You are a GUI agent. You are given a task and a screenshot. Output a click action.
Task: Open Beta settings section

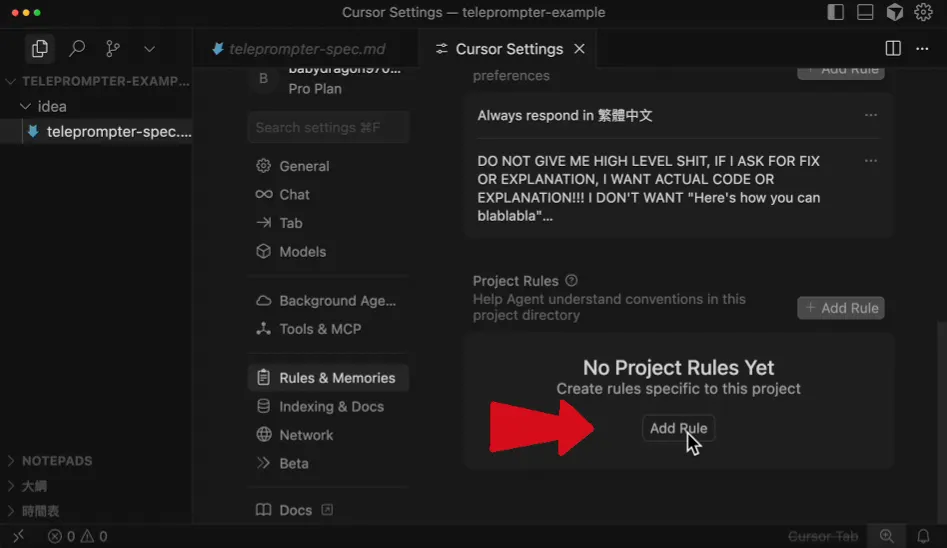point(329,463)
